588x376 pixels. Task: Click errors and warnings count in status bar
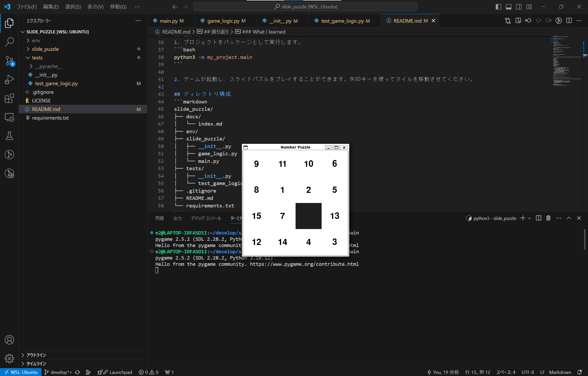coord(149,372)
